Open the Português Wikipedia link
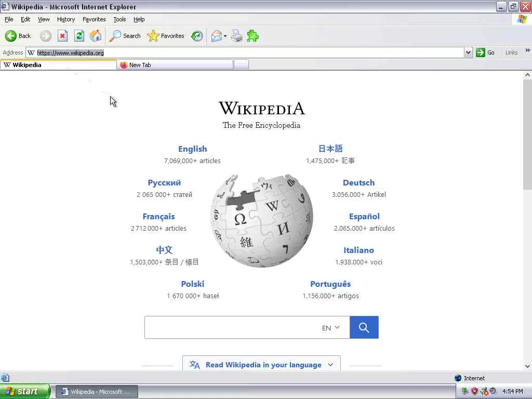 tap(330, 284)
